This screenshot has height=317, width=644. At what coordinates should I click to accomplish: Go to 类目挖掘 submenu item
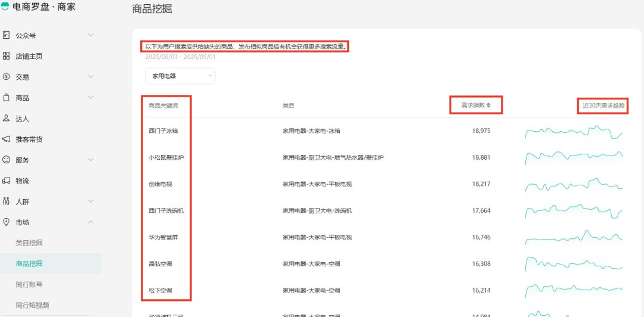29,243
